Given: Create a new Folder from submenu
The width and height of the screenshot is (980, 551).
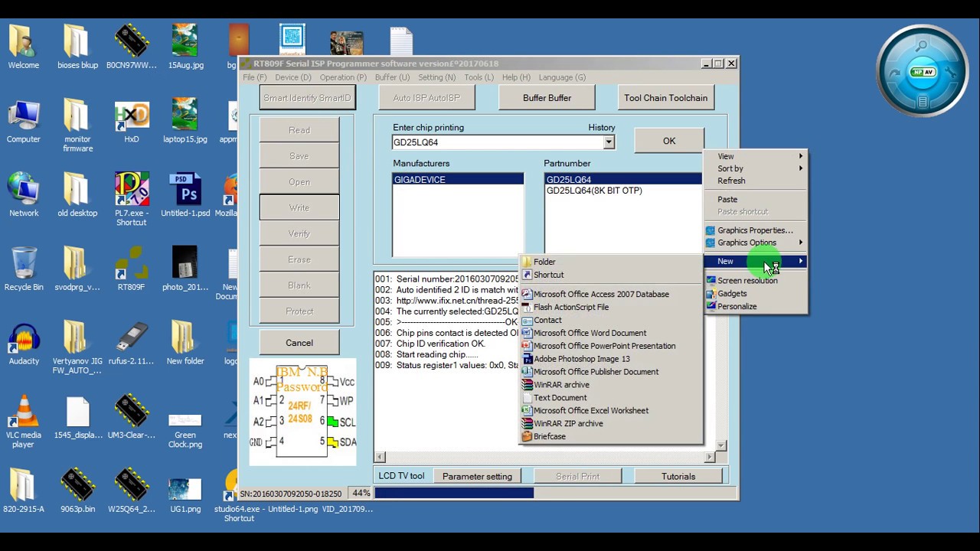Looking at the screenshot, I should (610, 262).
